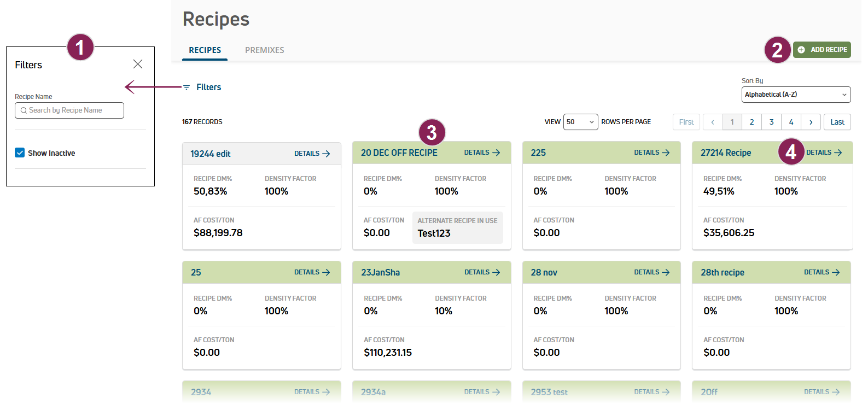Click the details arrow on 28 nov card

(666, 272)
